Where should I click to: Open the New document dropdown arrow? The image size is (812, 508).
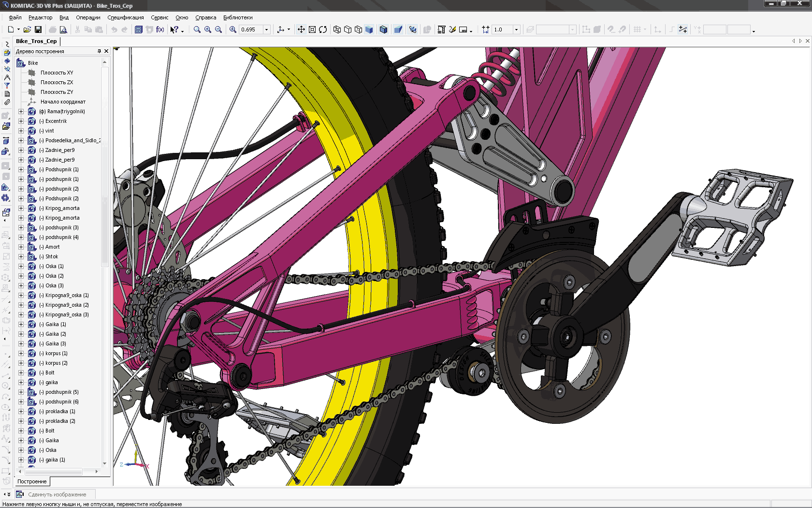pos(18,30)
